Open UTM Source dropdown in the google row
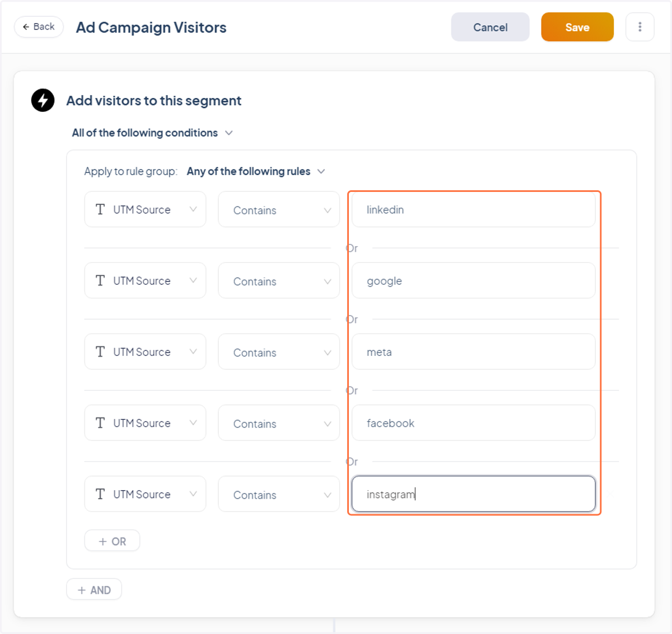The height and width of the screenshot is (634, 672). point(145,280)
